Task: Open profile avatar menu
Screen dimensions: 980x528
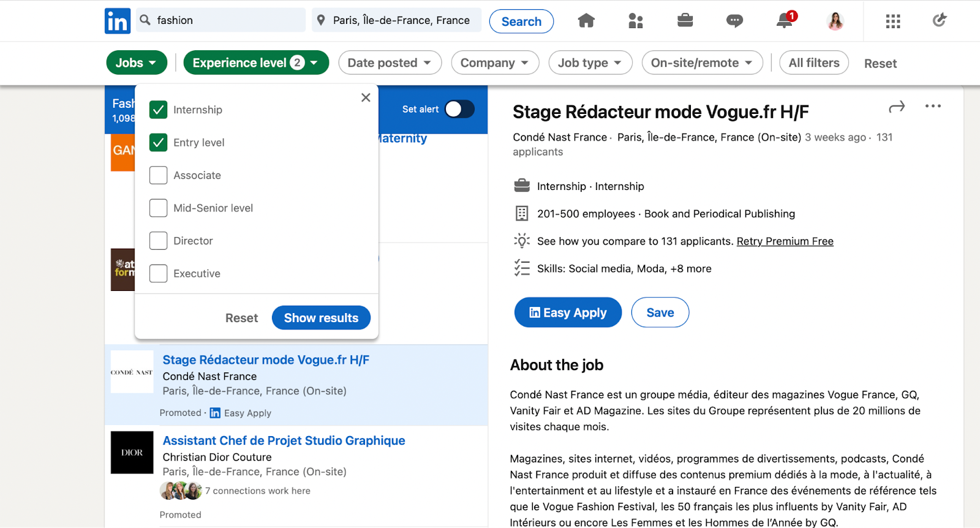Action: pos(835,21)
